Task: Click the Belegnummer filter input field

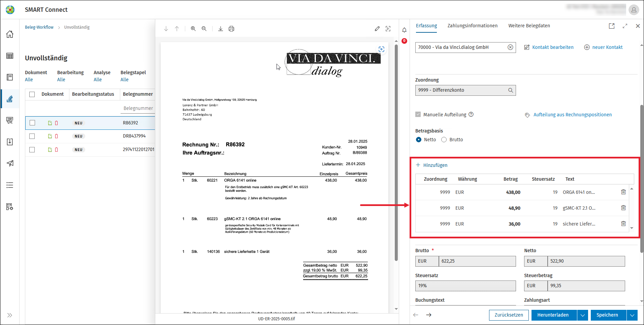Action: 138,108
